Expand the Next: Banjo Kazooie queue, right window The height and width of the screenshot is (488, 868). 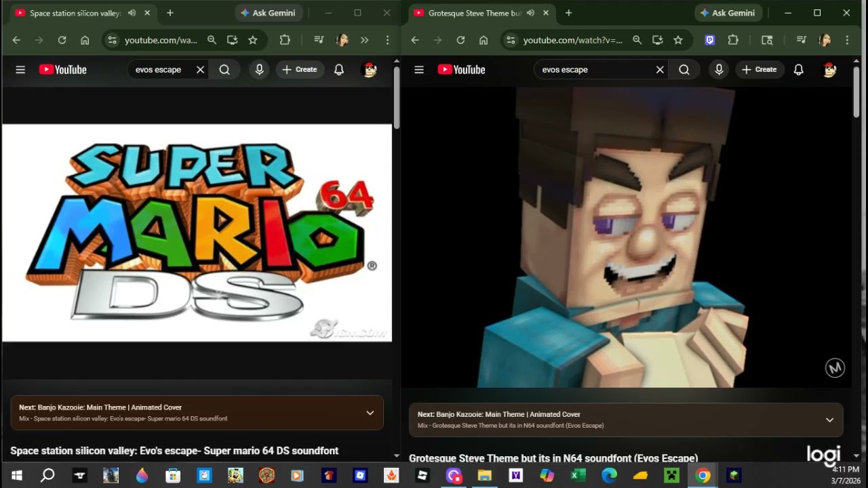829,420
